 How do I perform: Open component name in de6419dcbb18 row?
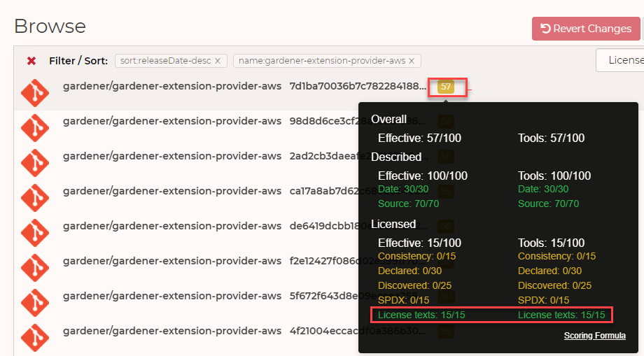pyautogui.click(x=172, y=226)
